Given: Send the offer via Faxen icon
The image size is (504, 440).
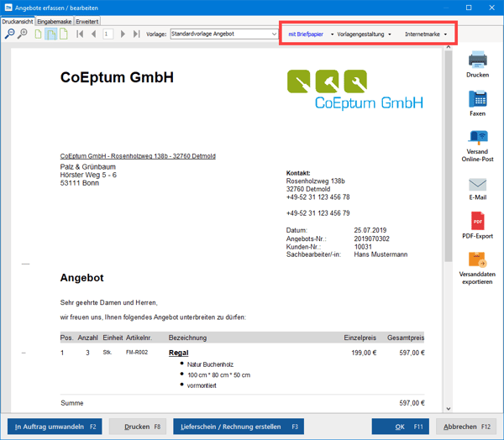Looking at the screenshot, I should point(477,102).
